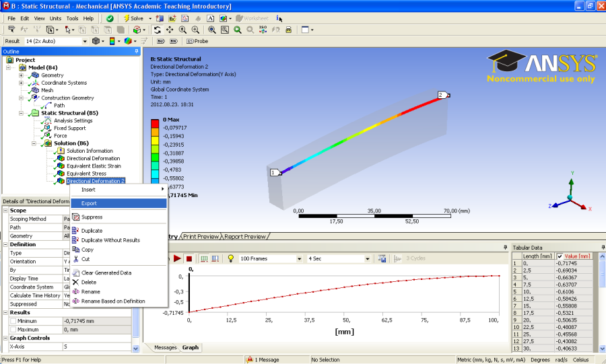Stop the result animation
Image resolution: width=606 pixels, height=364 pixels.
click(x=189, y=258)
